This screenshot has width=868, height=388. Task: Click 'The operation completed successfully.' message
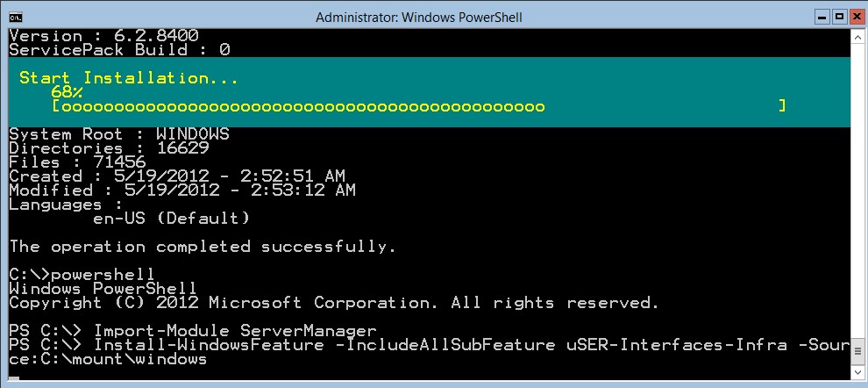[x=203, y=248]
